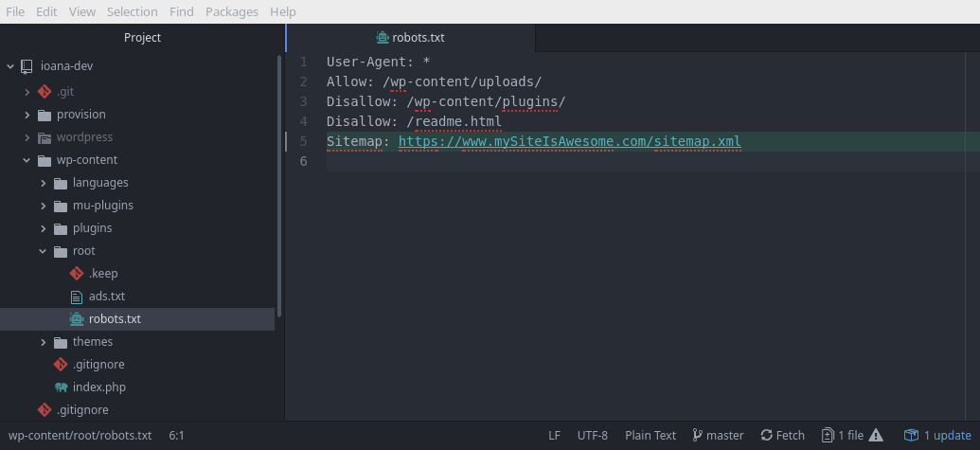The height and width of the screenshot is (450, 980).
Task: Click the themes folder icon
Action: click(x=60, y=343)
